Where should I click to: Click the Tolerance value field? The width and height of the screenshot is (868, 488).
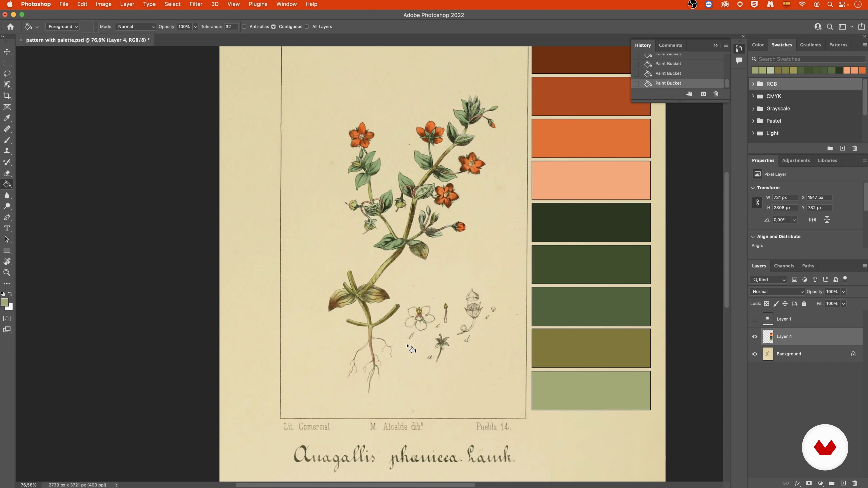(x=231, y=27)
